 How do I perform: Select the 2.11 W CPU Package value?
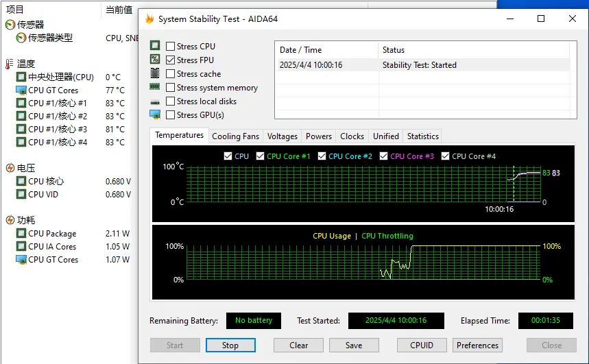pos(117,234)
